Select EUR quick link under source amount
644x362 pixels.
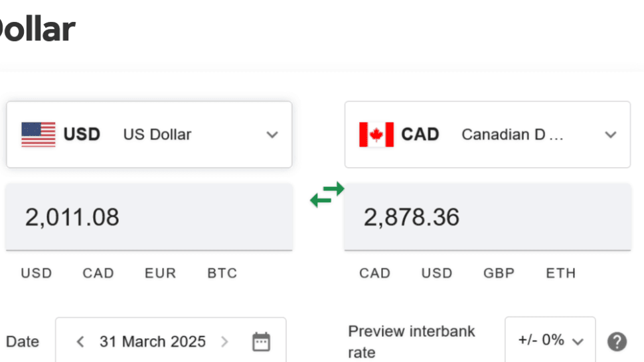point(161,273)
